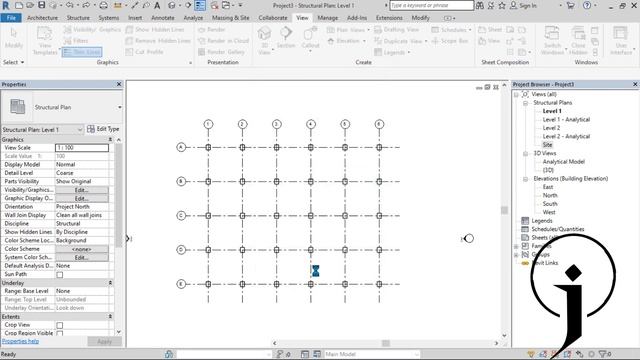Image resolution: width=640 pixels, height=360 pixels.
Task: Select the Text 'A' tool icon
Action: coord(157,5)
